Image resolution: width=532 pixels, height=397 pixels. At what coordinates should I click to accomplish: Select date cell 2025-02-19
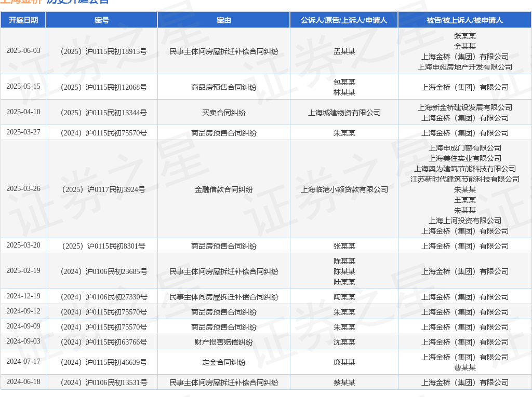pos(23,270)
